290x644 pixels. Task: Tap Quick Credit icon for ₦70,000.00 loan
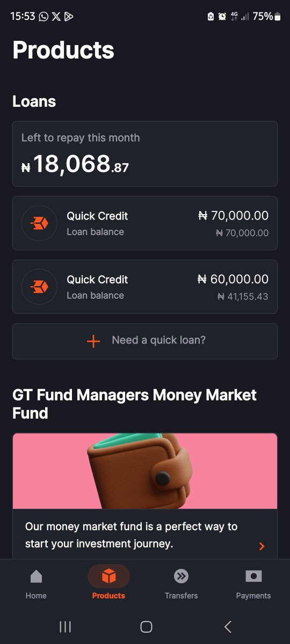[39, 223]
